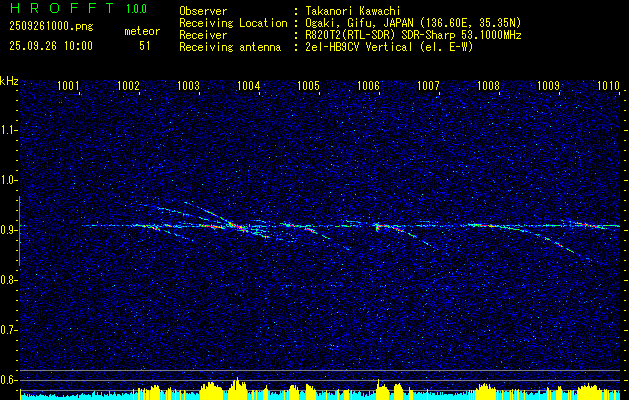Click the Receiver R820T2(RTL-SDR) line
This screenshot has width=629, height=400.
tap(412, 35)
